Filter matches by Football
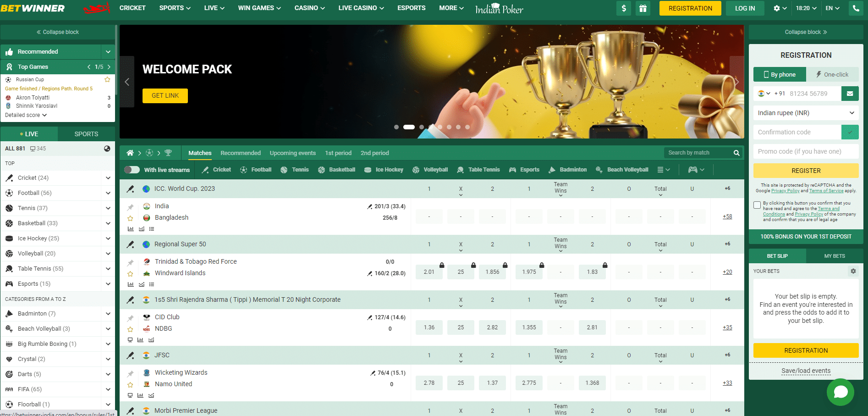868x416 pixels. (256, 170)
